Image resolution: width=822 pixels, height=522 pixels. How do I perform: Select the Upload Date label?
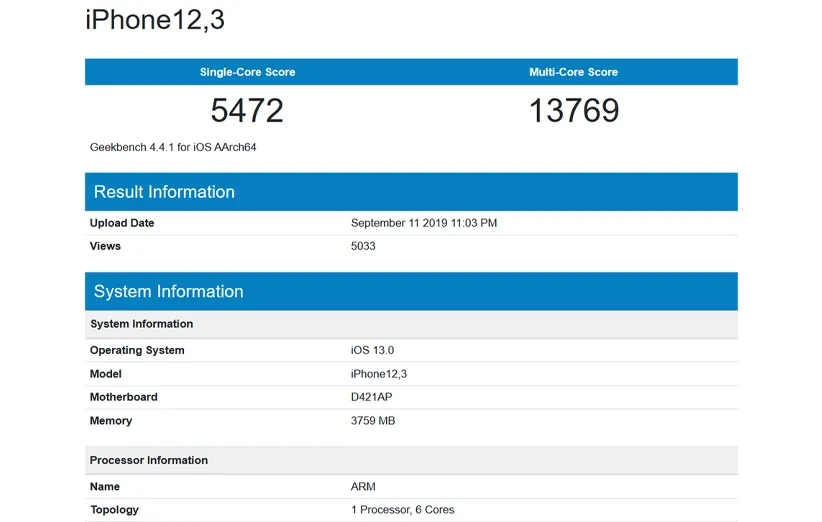[x=122, y=223]
